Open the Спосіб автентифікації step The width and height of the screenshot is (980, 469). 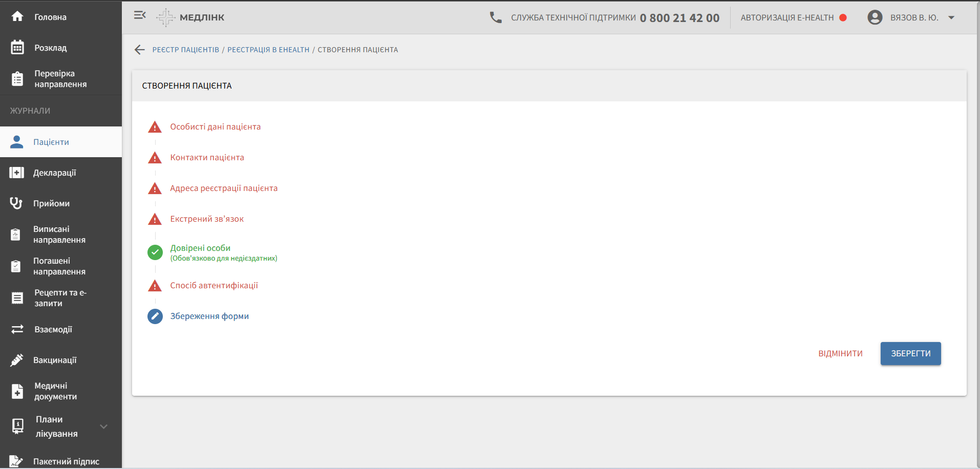pos(214,286)
